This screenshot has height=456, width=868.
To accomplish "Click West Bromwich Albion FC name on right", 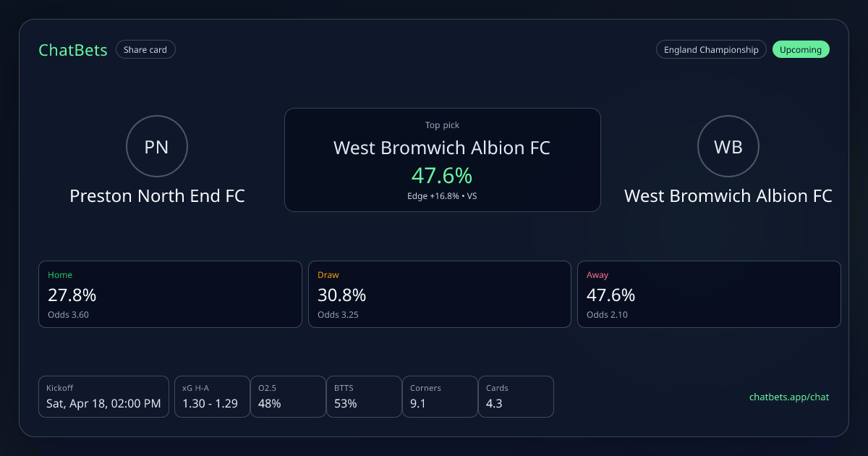I will click(x=728, y=196).
